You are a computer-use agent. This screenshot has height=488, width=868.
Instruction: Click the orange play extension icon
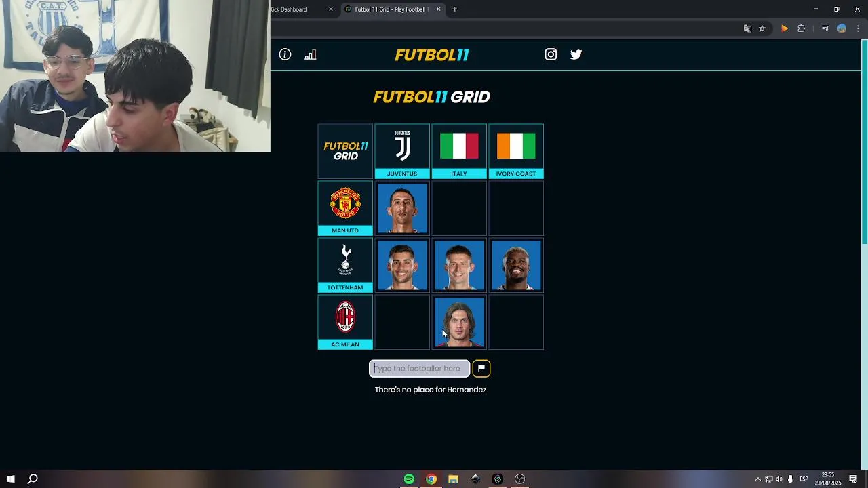click(x=785, y=28)
